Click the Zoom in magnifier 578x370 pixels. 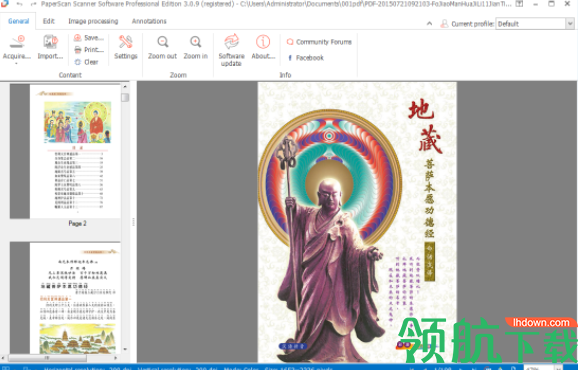(x=196, y=42)
